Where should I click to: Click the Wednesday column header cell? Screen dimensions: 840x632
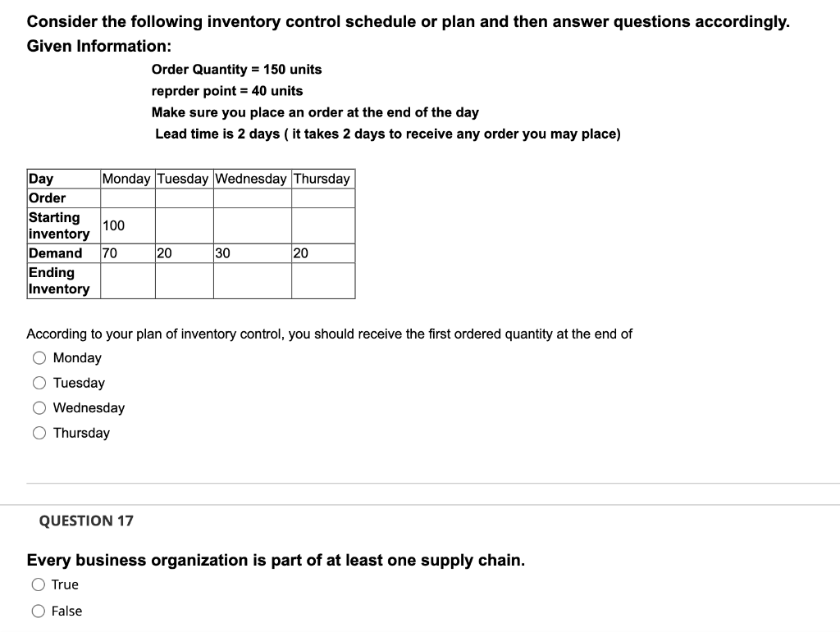pyautogui.click(x=251, y=178)
